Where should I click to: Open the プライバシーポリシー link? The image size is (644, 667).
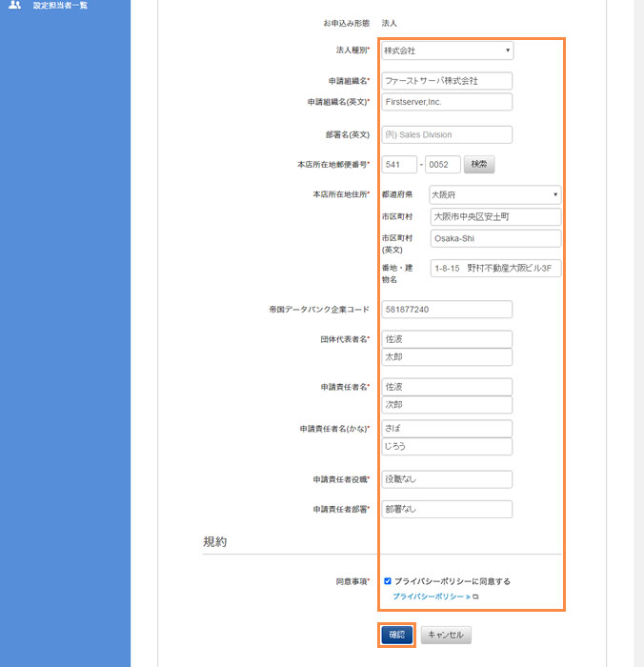[432, 596]
